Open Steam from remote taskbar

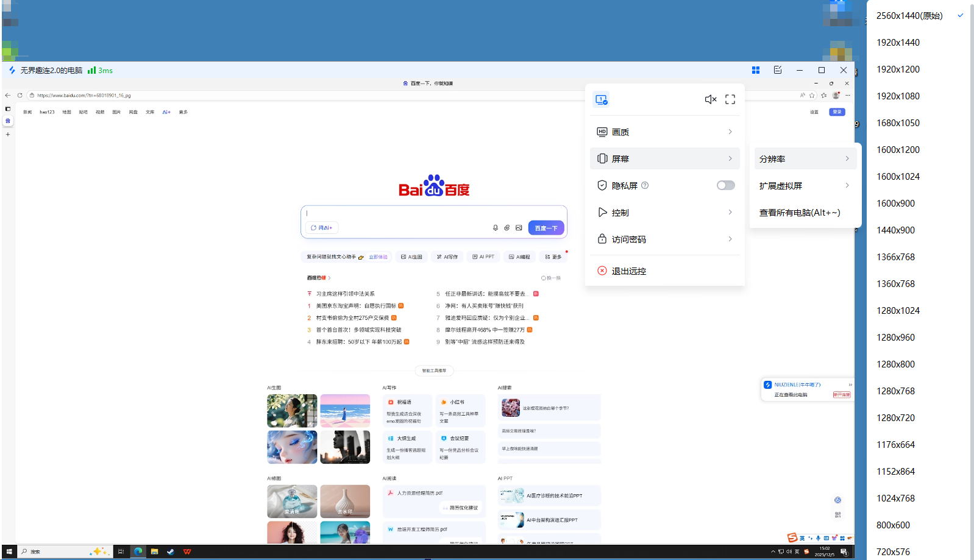click(171, 551)
